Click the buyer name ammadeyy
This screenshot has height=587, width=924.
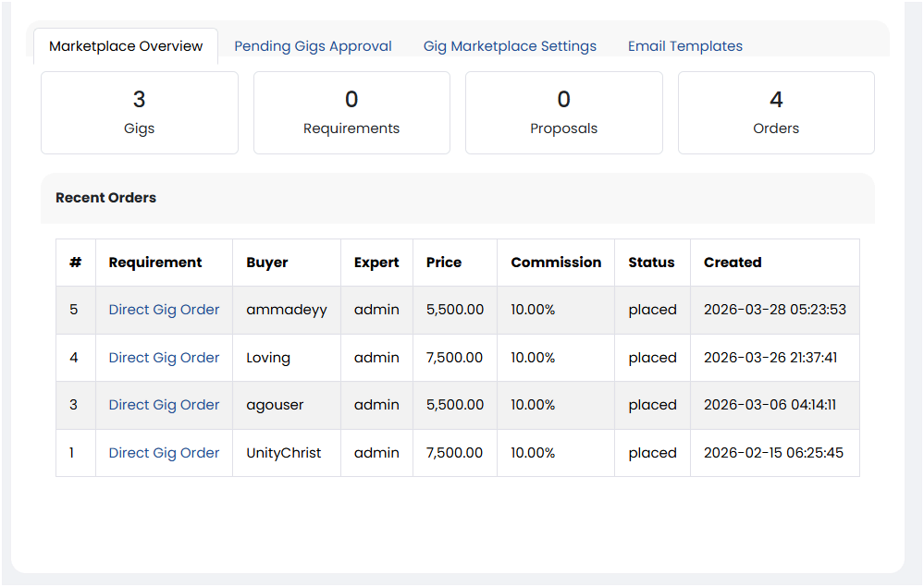pyautogui.click(x=287, y=310)
